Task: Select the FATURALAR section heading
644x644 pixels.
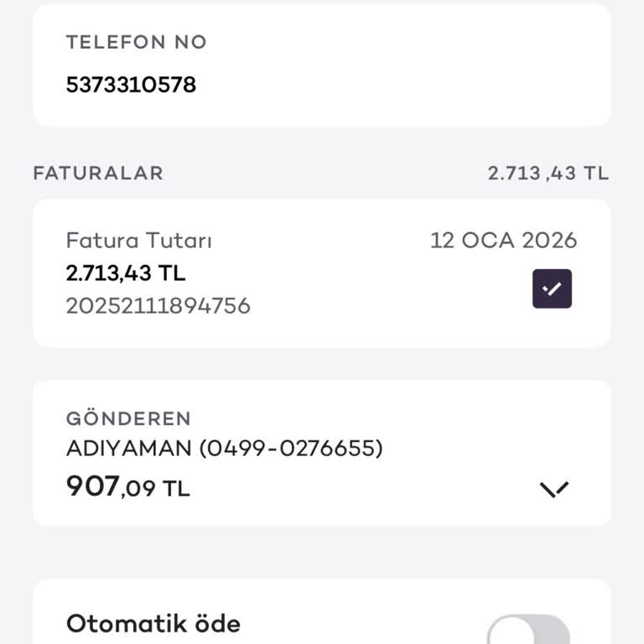Action: pyautogui.click(x=98, y=174)
